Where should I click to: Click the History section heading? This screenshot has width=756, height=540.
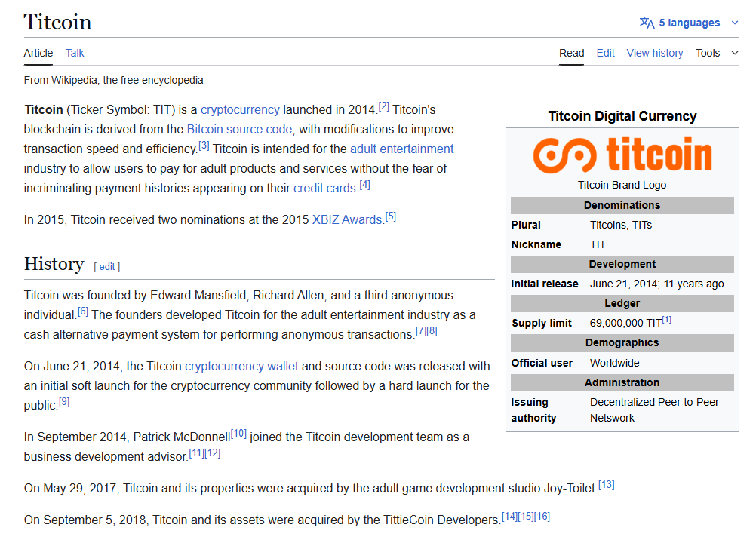[54, 264]
